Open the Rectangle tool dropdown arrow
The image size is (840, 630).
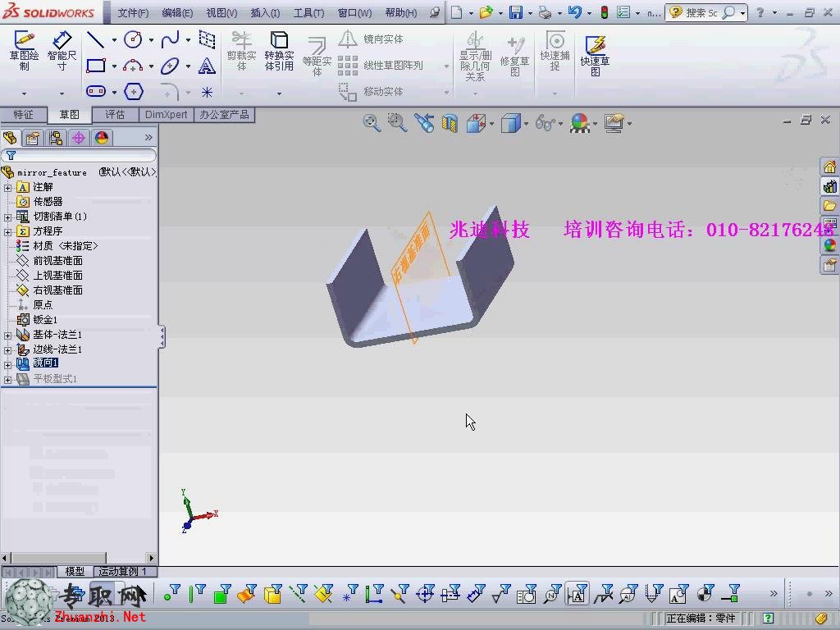[x=114, y=66]
